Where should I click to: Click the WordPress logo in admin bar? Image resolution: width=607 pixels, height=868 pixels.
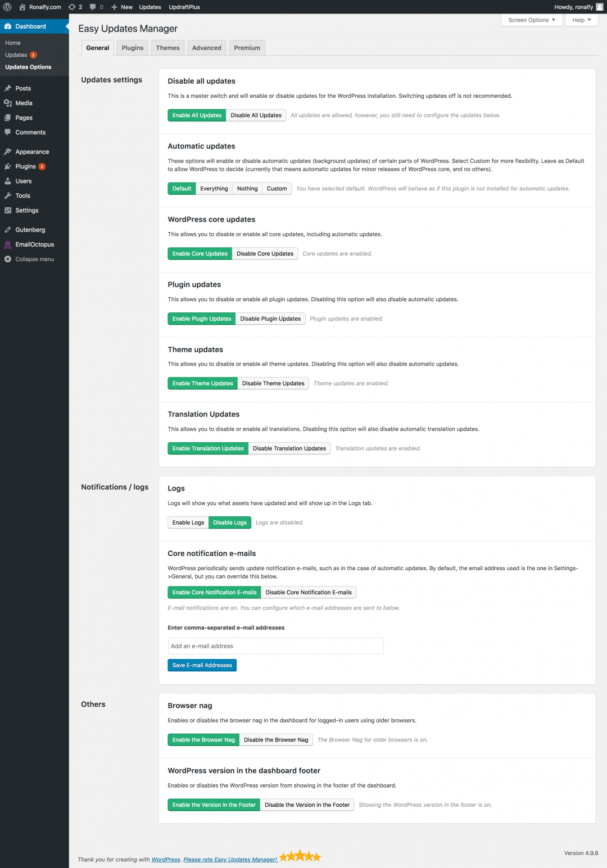tap(6, 7)
